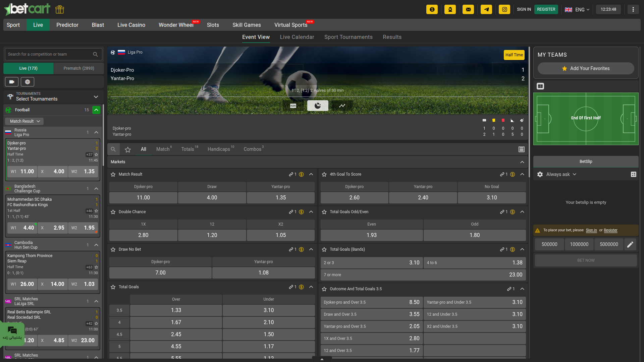Open the Match Result filter dropdown
This screenshot has height=362, width=644.
pos(24,121)
